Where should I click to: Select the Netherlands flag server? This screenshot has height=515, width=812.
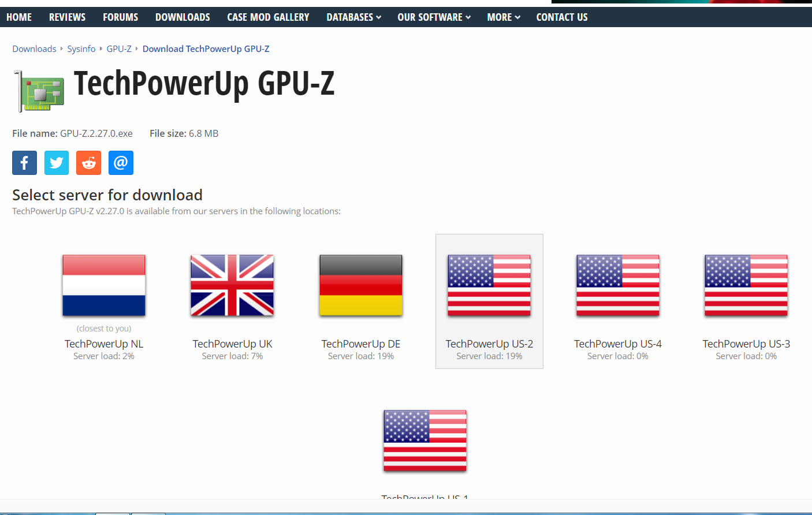104,285
